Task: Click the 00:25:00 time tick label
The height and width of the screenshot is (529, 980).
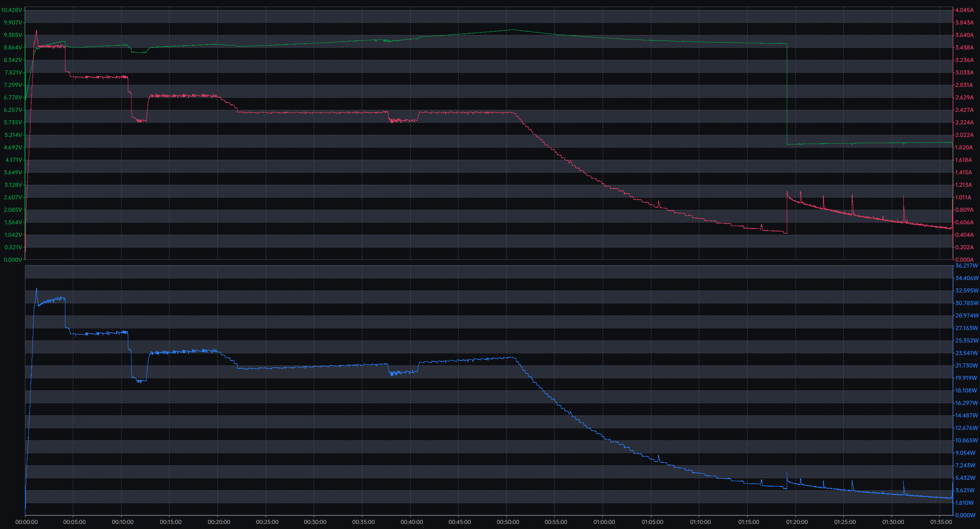Action: (267, 522)
